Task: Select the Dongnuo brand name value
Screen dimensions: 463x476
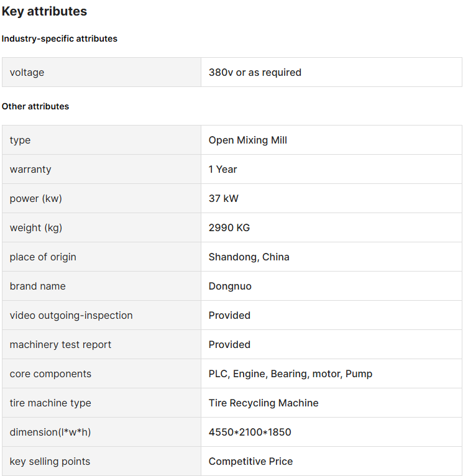Action: tap(230, 286)
